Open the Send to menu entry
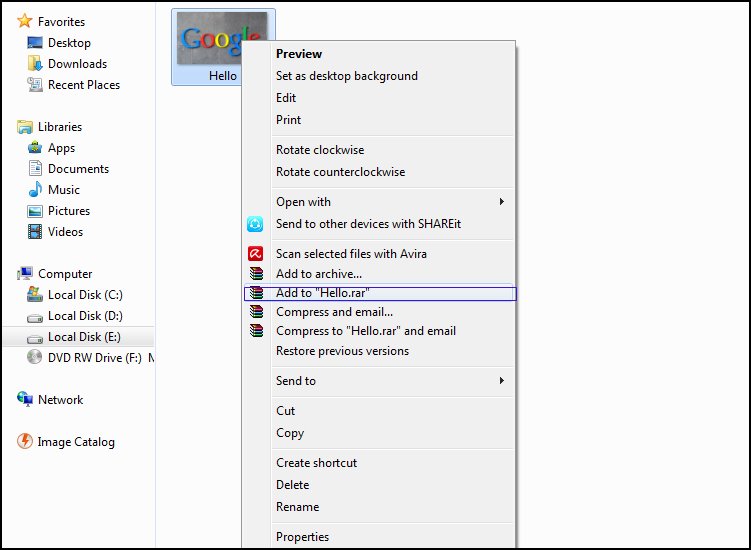The height and width of the screenshot is (550, 751). [x=378, y=380]
